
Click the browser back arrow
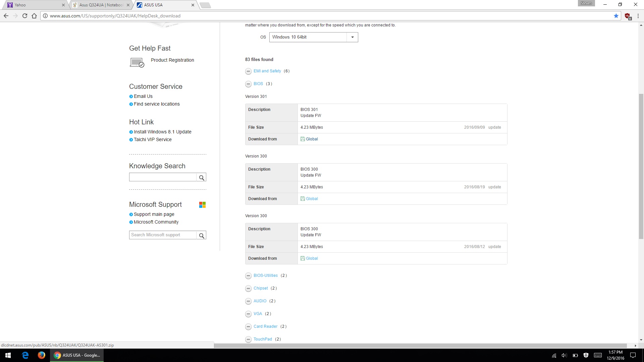pyautogui.click(x=6, y=16)
